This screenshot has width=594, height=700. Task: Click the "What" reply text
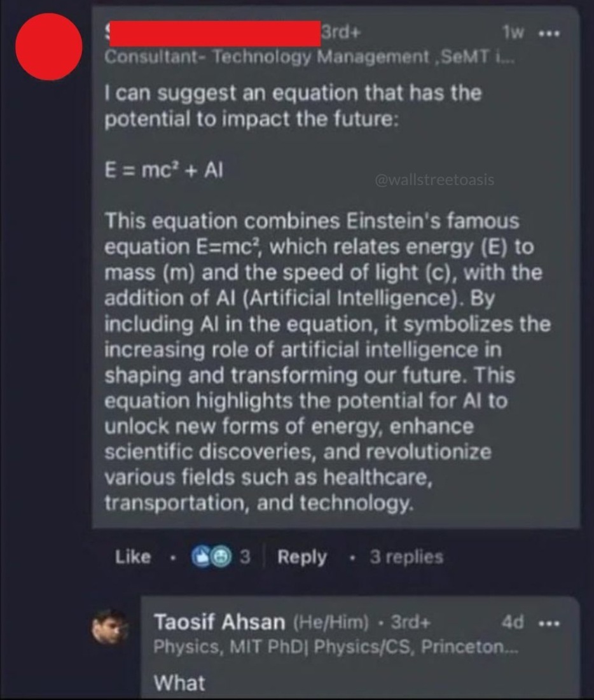(179, 682)
